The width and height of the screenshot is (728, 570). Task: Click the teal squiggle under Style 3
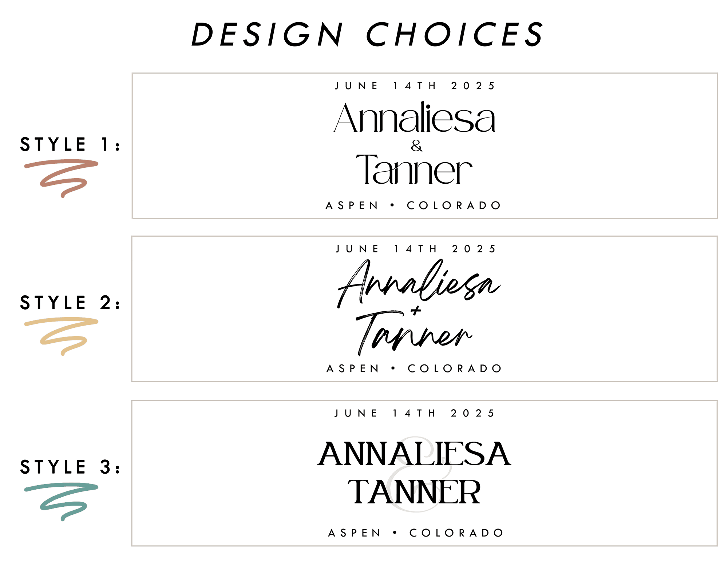click(x=62, y=501)
